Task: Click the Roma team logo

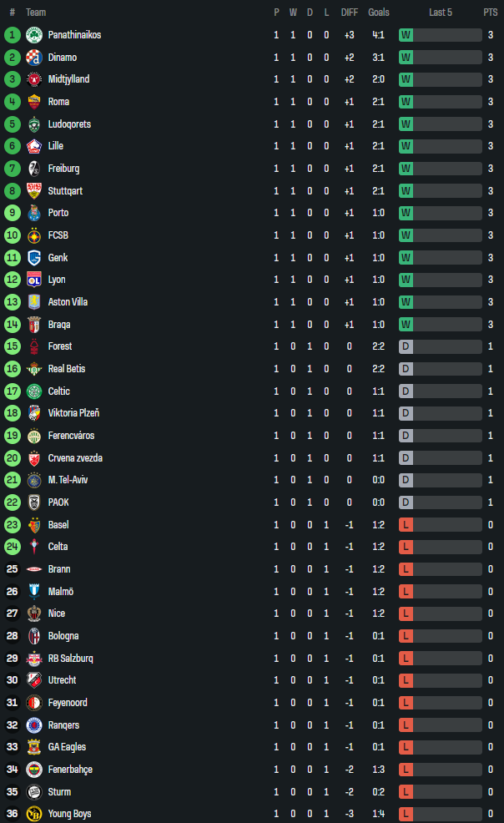Action: 34,102
